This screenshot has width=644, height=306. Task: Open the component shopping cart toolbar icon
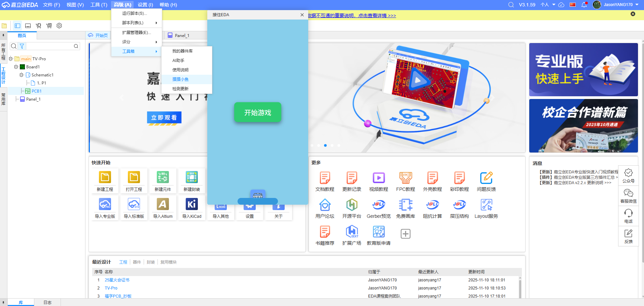(x=38, y=26)
